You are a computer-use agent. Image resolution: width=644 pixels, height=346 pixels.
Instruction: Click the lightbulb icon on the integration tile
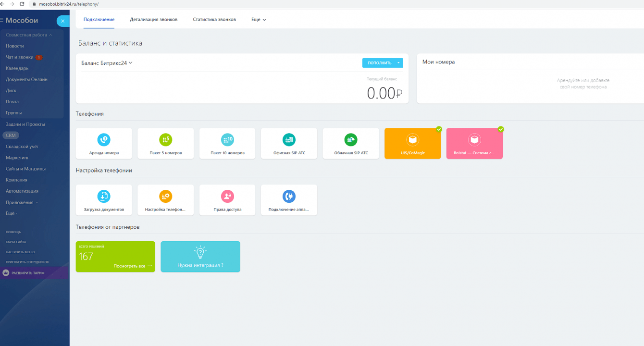(200, 252)
